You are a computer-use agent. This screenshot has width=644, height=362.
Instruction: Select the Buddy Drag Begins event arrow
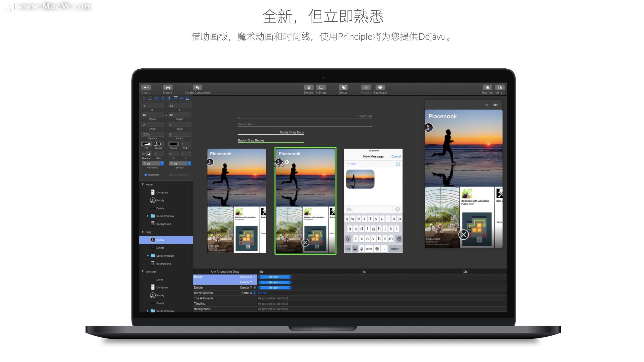(271, 143)
